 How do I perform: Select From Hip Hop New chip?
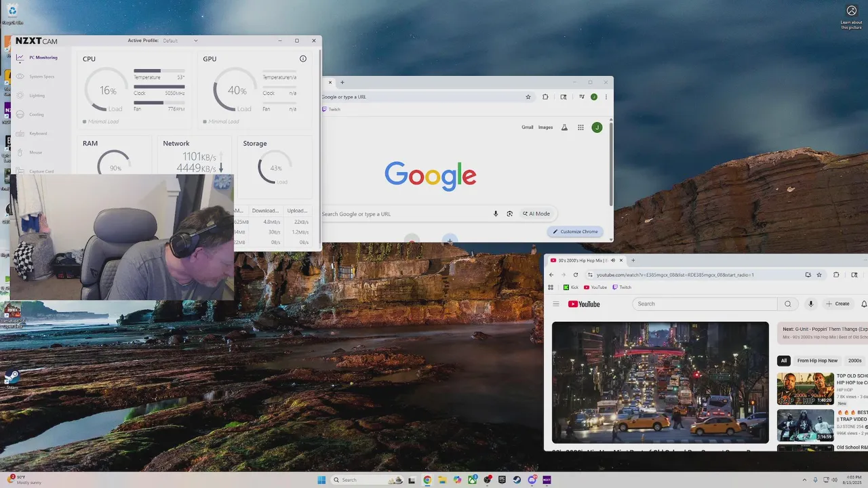(x=817, y=361)
